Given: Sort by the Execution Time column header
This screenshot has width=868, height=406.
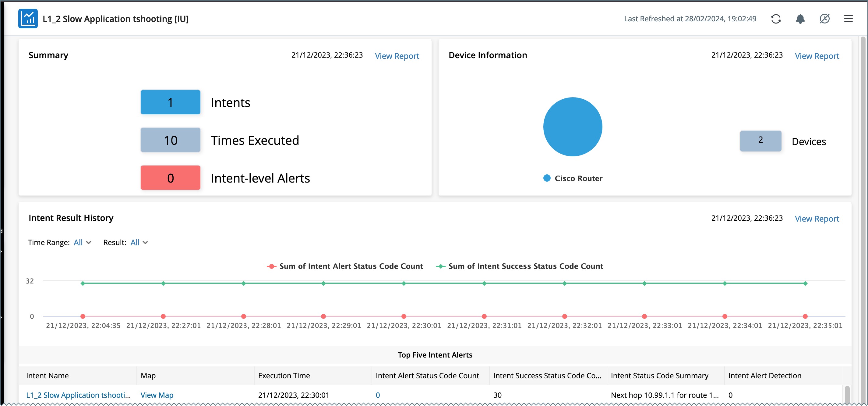Looking at the screenshot, I should [284, 375].
